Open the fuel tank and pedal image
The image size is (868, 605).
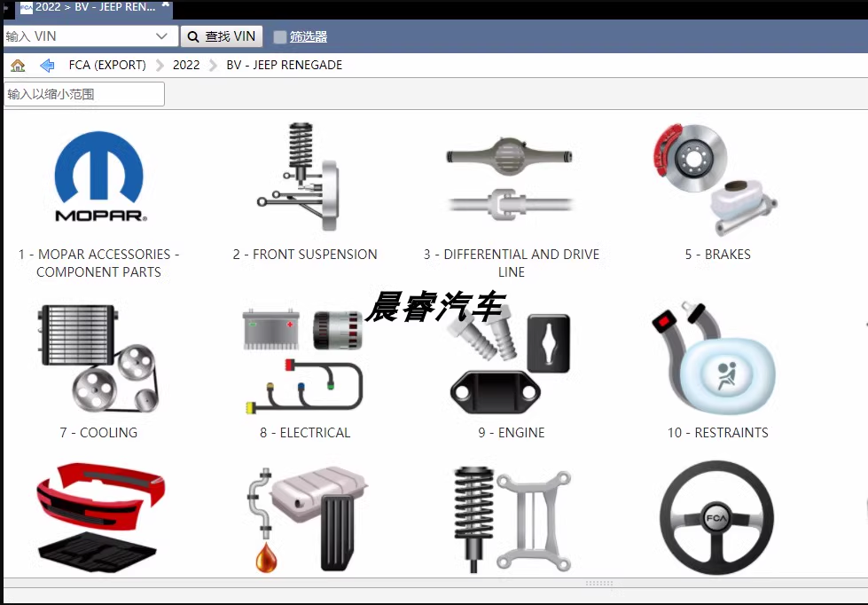[x=308, y=520]
